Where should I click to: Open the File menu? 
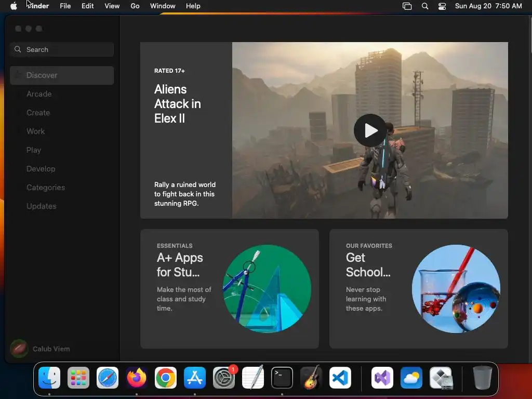pyautogui.click(x=65, y=6)
